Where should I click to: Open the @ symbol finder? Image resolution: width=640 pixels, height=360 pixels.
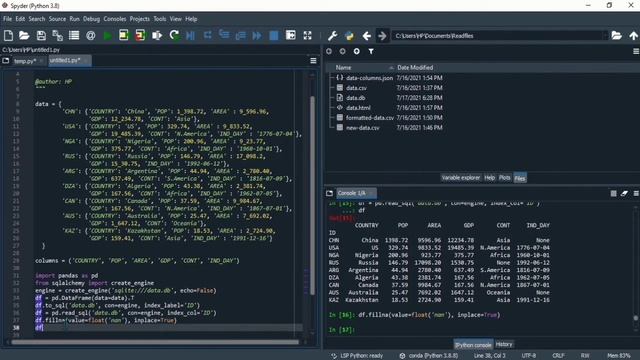(91, 36)
